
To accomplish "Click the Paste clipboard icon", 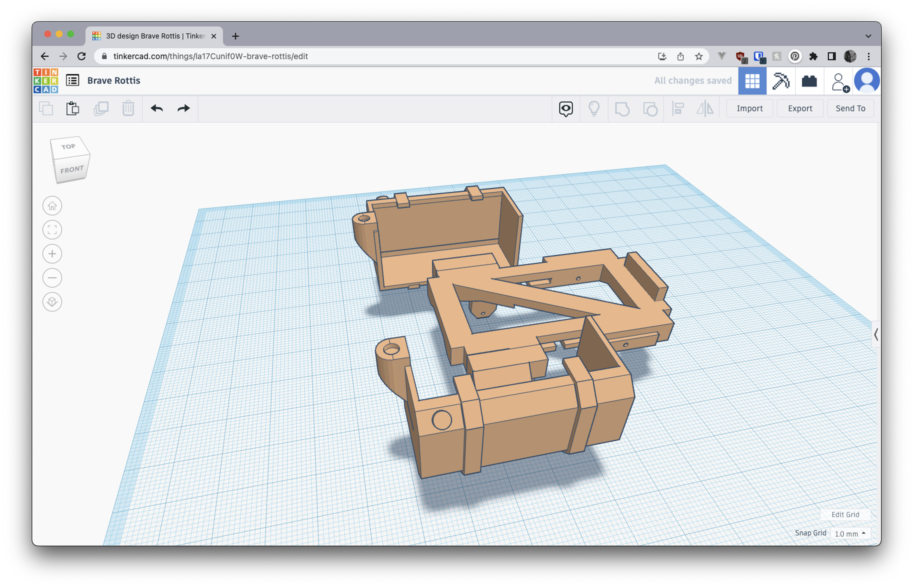I will 72,108.
